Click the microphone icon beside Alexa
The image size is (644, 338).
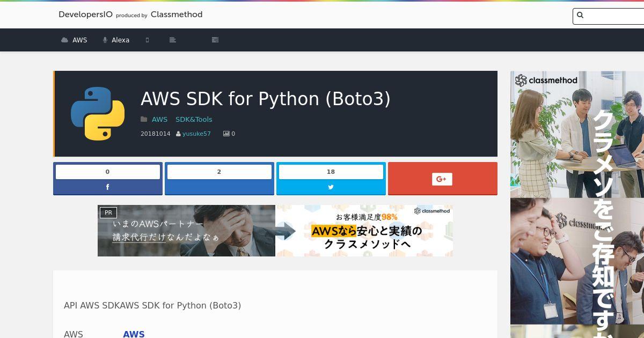[105, 40]
